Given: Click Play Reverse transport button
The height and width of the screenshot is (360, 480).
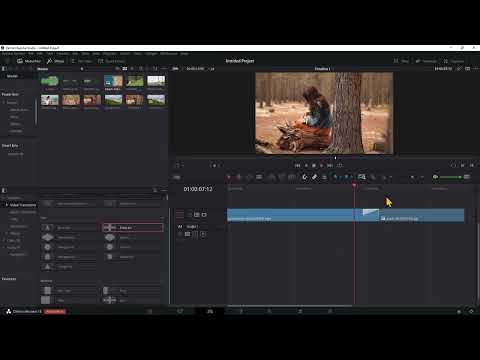Looking at the screenshot, I should 306,165.
